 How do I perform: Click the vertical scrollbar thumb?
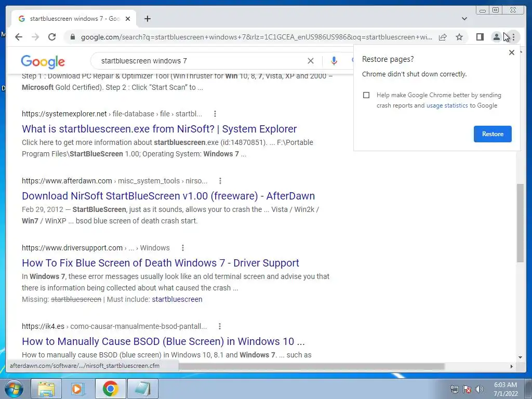[x=520, y=222]
